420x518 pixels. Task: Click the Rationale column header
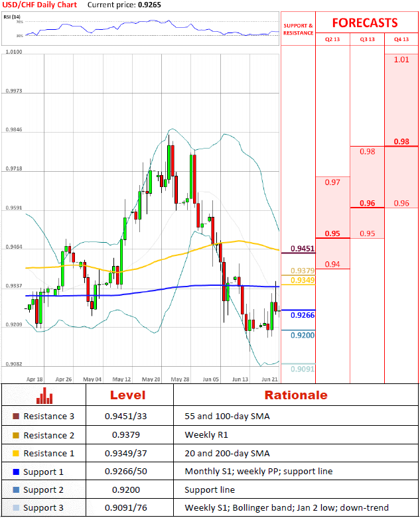(296, 395)
